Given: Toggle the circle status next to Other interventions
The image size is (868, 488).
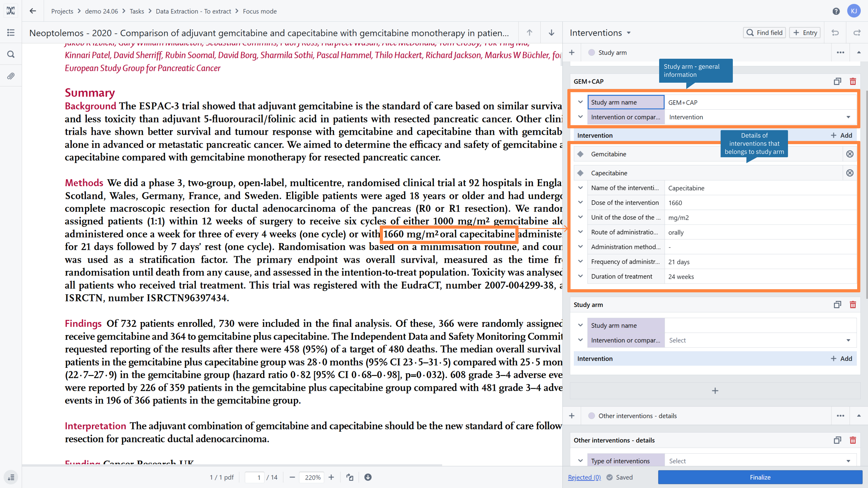Looking at the screenshot, I should pos(591,416).
